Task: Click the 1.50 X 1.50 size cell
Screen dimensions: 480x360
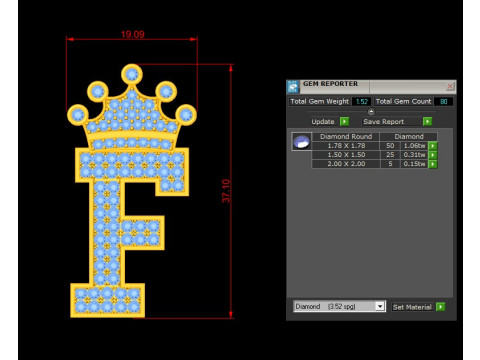Action: [346, 155]
